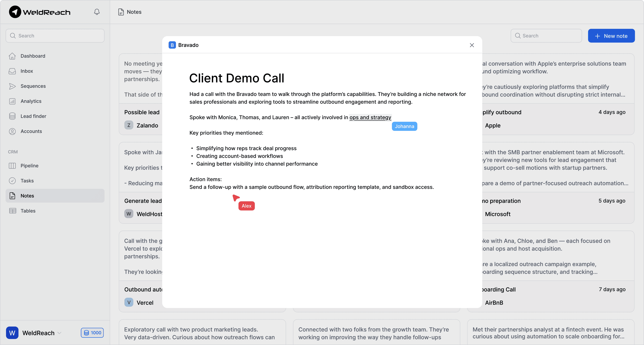Open Lead finder
Screen dimensions: 644x345
coord(55,116)
